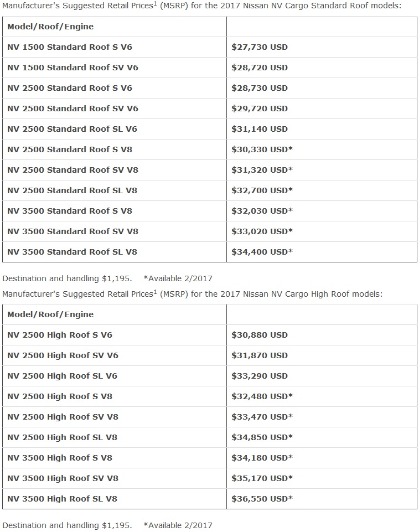Click the NV 1500 Standard Roof S V6 row
This screenshot has width=419, height=532.
[x=70, y=47]
